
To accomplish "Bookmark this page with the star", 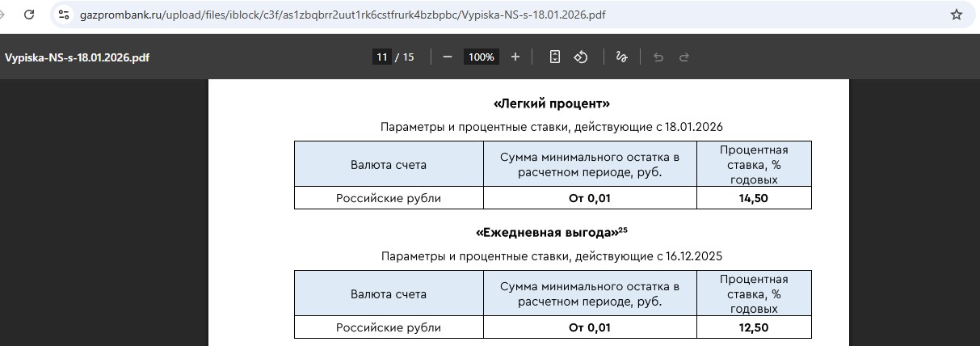I will click(x=957, y=15).
